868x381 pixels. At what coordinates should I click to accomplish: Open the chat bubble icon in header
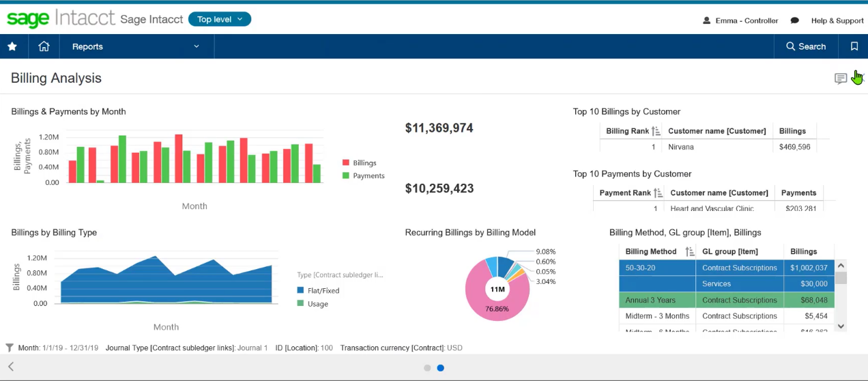pyautogui.click(x=795, y=20)
